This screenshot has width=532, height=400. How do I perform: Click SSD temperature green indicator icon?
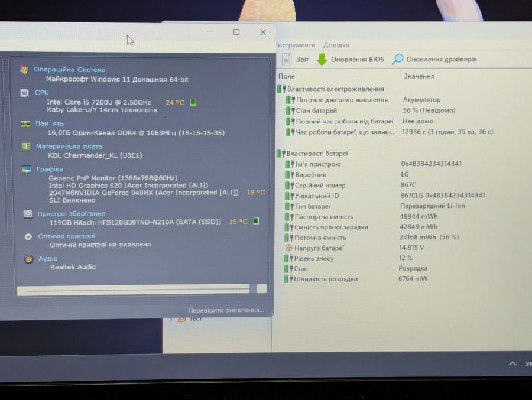pyautogui.click(x=256, y=221)
